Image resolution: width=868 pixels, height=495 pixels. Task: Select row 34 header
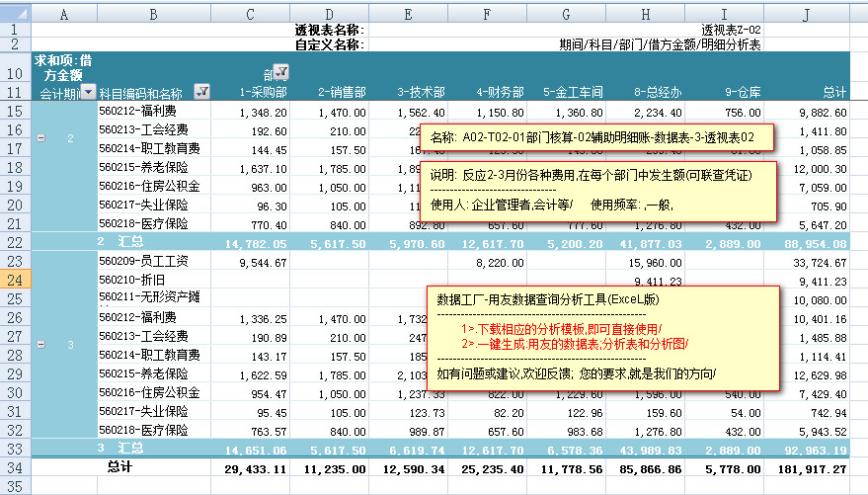15,467
